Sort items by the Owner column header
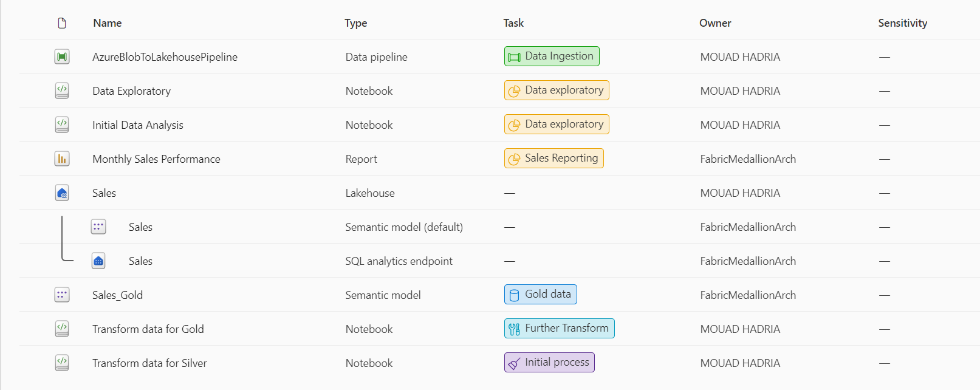This screenshot has width=980, height=390. tap(715, 22)
